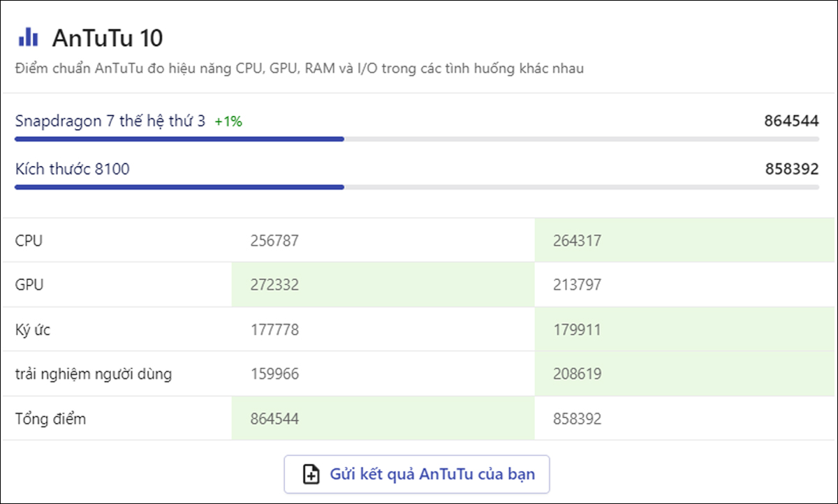Click memory value 177778
The height and width of the screenshot is (504, 838).
(274, 330)
